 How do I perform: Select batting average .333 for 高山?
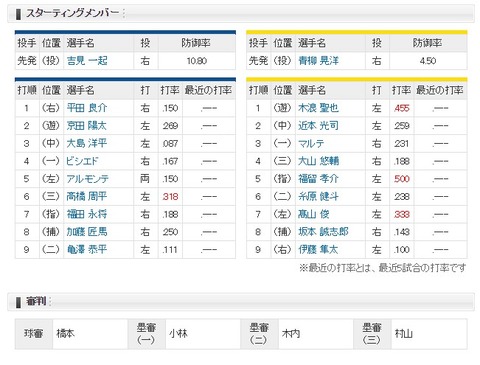tap(401, 214)
